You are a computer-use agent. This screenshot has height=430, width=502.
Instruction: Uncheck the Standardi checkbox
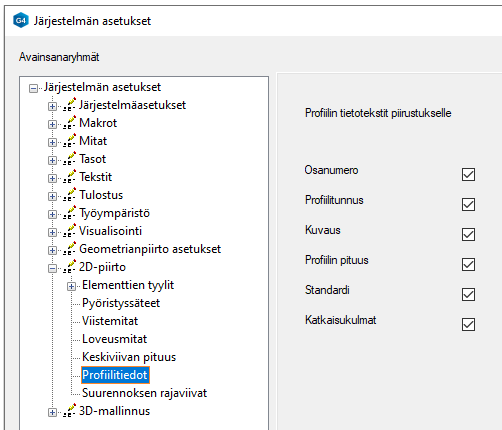pos(468,294)
